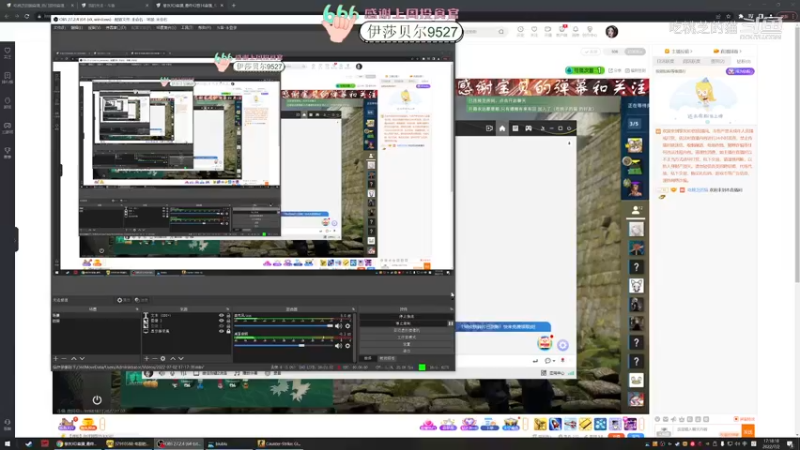The height and width of the screenshot is (450, 800).
Task: Open the Audio Mixer panel dock menu
Action: coord(353,309)
